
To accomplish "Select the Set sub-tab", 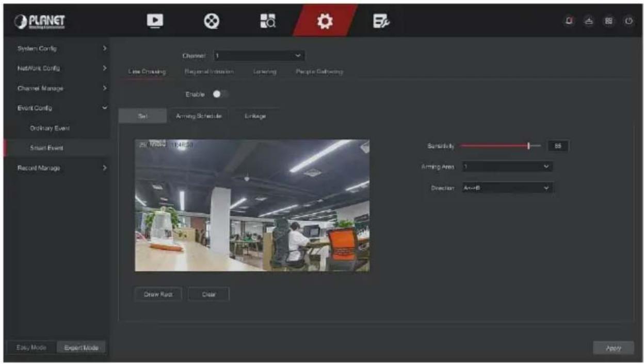I will [x=143, y=116].
